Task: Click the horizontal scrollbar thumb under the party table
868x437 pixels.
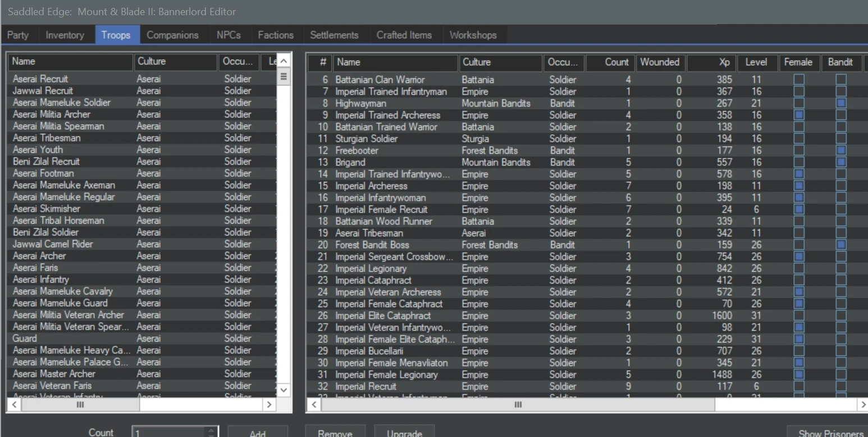Action: point(518,404)
